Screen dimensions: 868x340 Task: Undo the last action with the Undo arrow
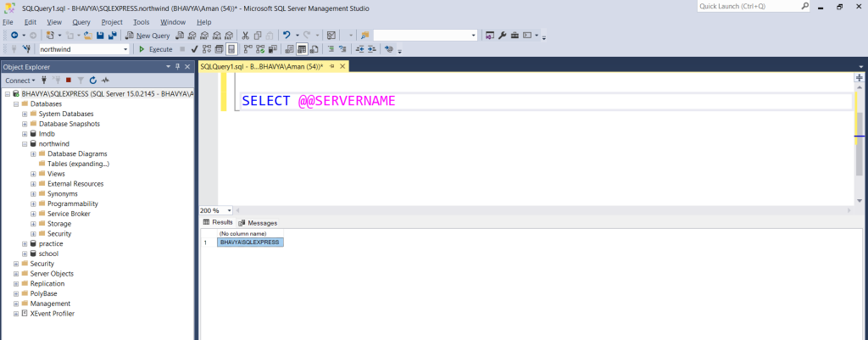pyautogui.click(x=287, y=36)
